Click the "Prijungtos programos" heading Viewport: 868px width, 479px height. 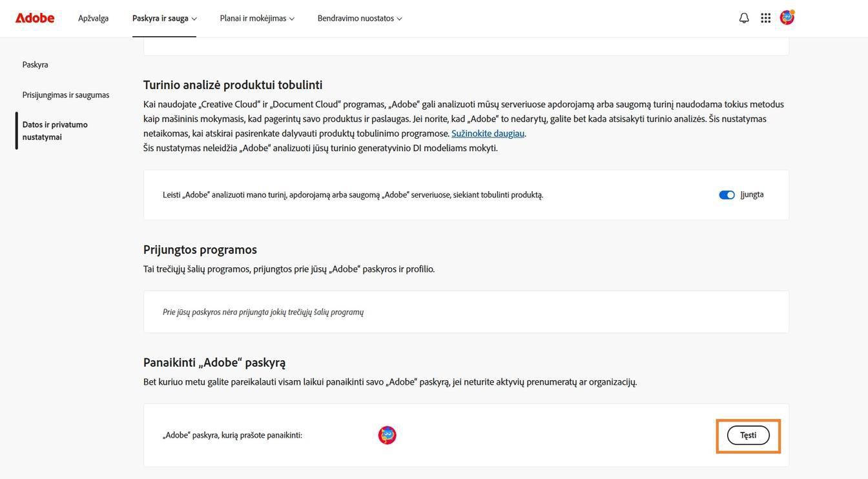(200, 249)
